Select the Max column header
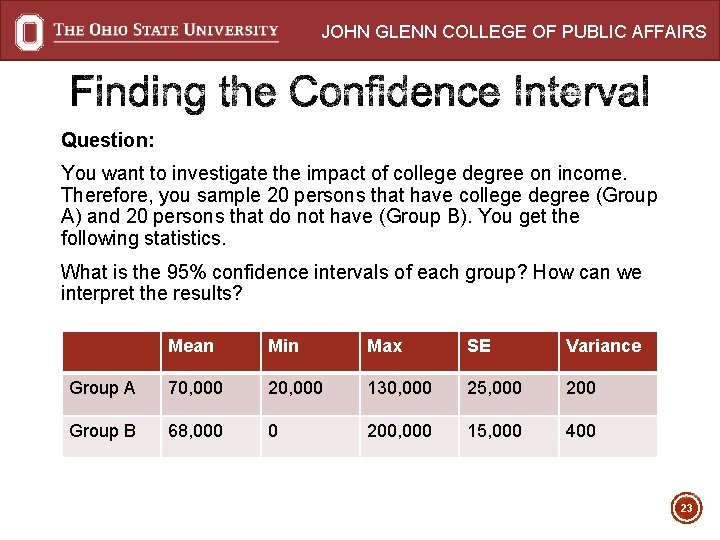This screenshot has width=720, height=540. click(x=385, y=346)
